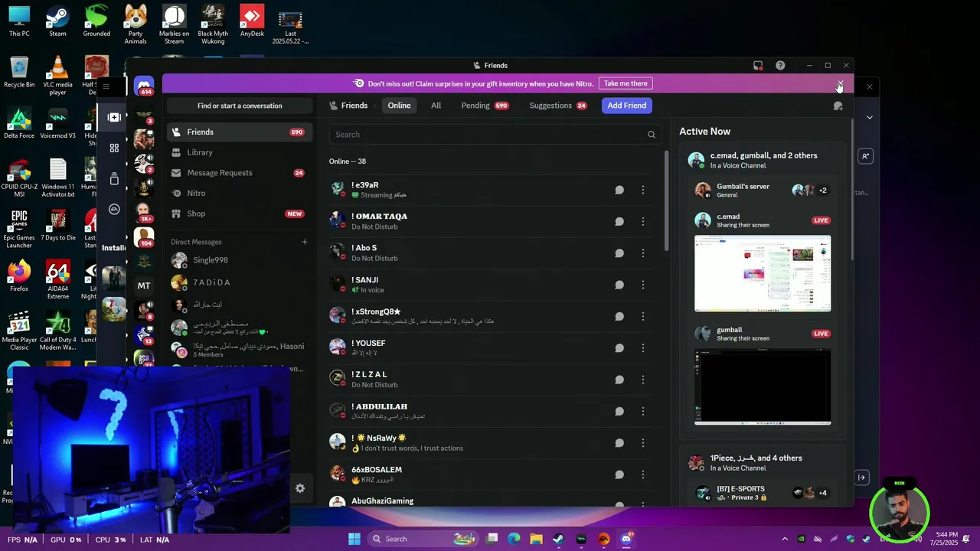This screenshot has width=980, height=551.
Task: Open the Hasoni group DM with 5 Members
Action: coord(240,350)
